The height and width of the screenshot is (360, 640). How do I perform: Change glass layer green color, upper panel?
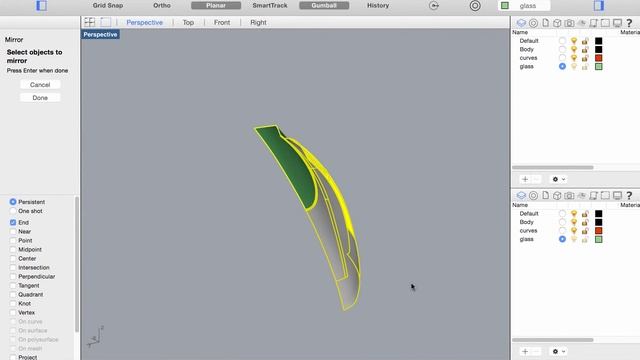click(x=598, y=67)
